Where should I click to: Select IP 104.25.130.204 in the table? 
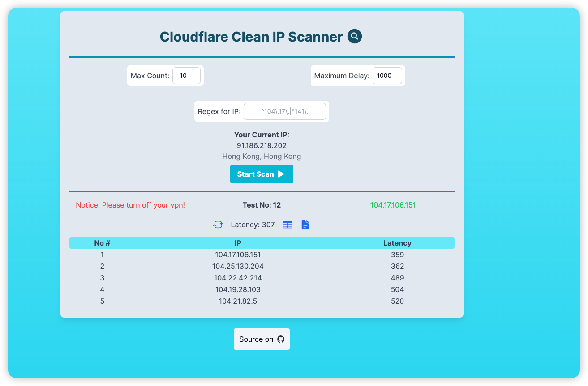point(238,266)
